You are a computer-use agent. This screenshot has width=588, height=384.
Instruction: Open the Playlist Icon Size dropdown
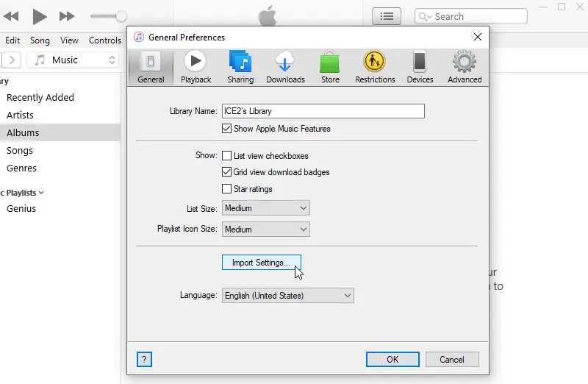coord(266,230)
